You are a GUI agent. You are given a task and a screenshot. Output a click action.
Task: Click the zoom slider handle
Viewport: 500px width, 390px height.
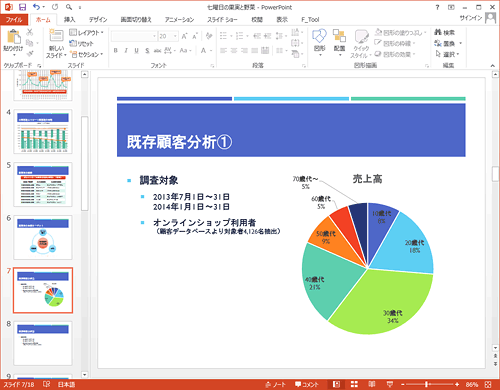[x=426, y=384]
